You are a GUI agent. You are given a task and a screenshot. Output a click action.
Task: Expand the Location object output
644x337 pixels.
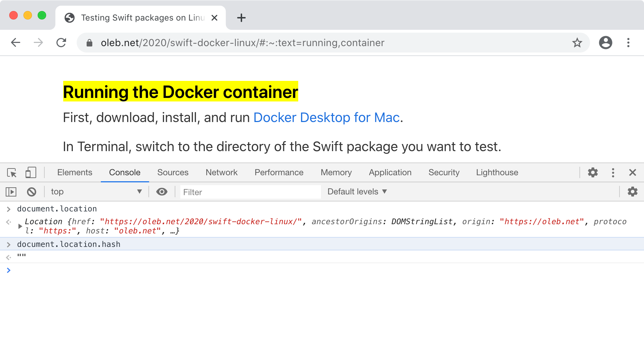20,226
